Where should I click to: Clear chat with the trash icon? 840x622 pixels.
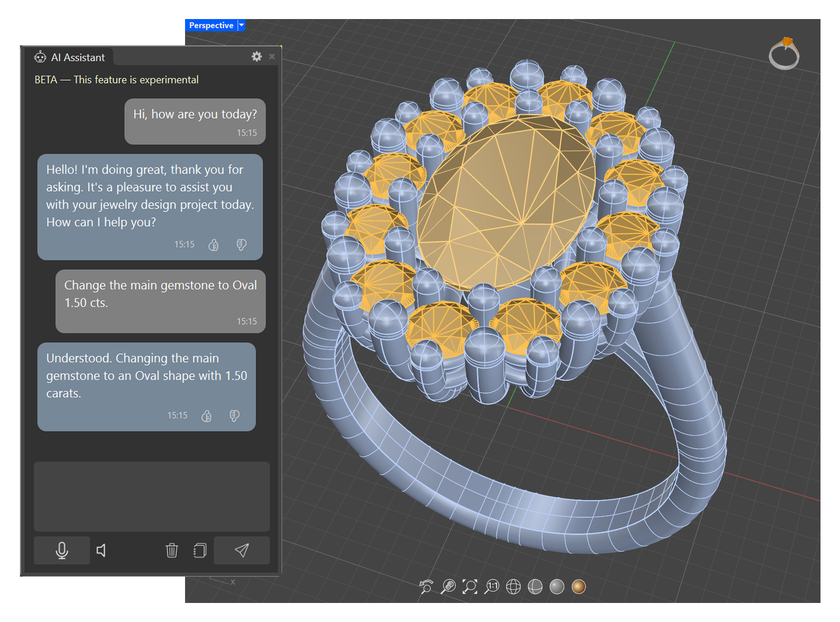click(x=171, y=550)
